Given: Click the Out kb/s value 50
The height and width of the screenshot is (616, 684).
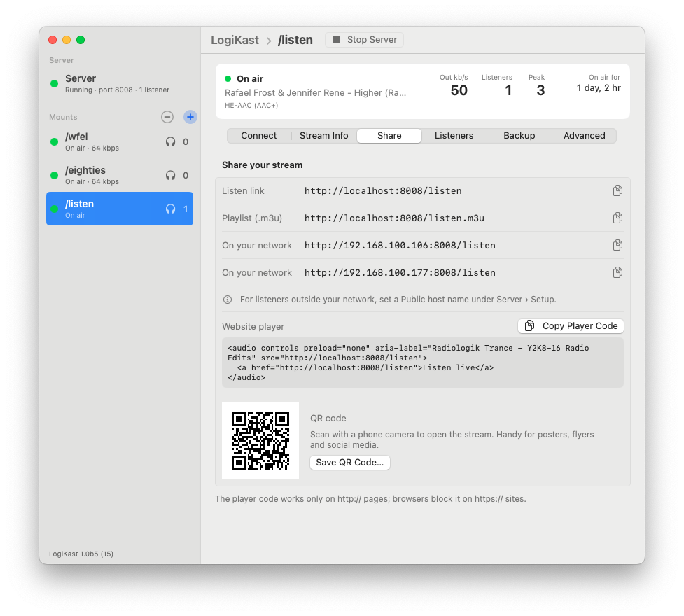Looking at the screenshot, I should [459, 90].
